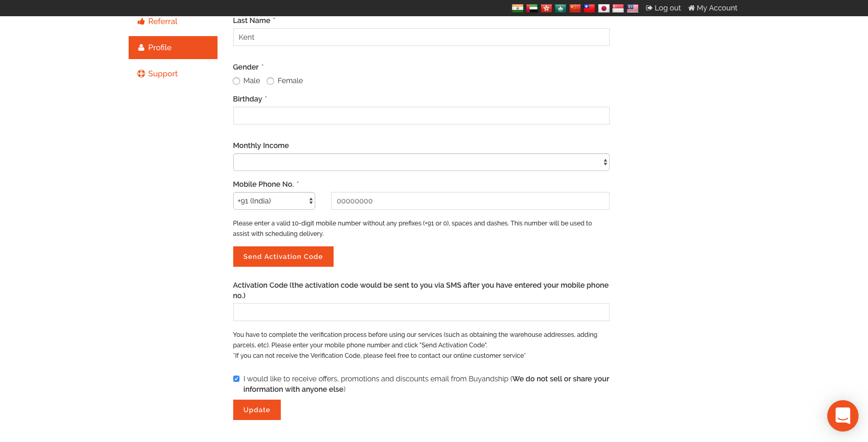Open the +91 (India) country code dropdown
Viewport: 868px width, 442px height.
pos(274,201)
